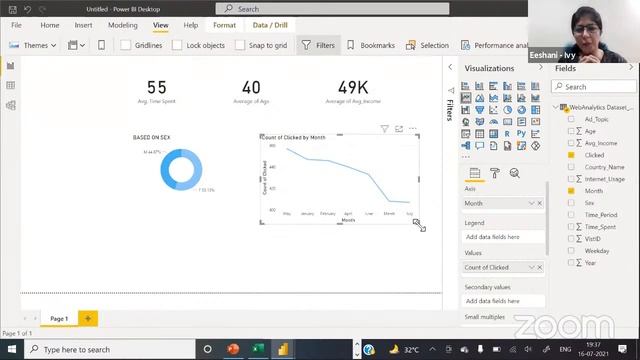This screenshot has width=640, height=360.
Task: Switch to the Analytics magnifier tab
Action: coord(515,173)
